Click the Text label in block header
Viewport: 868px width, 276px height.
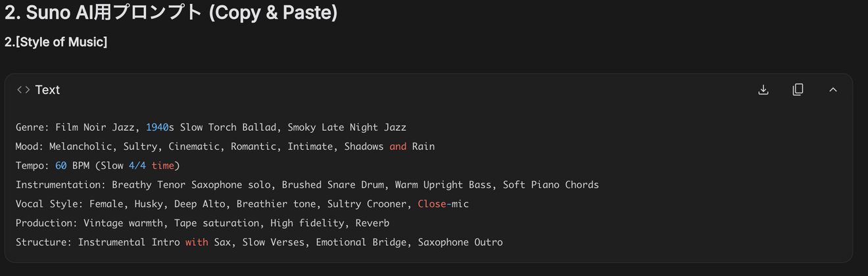[47, 89]
